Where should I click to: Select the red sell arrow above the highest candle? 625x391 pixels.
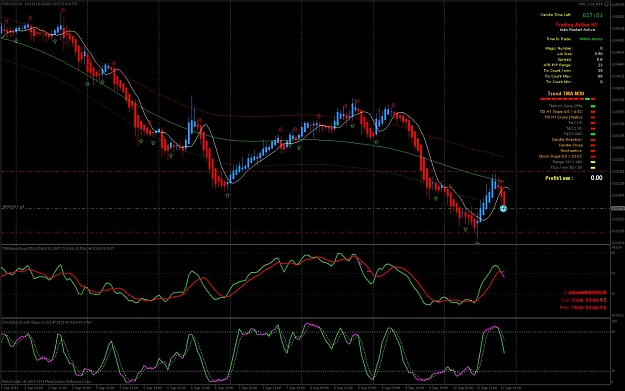click(63, 10)
